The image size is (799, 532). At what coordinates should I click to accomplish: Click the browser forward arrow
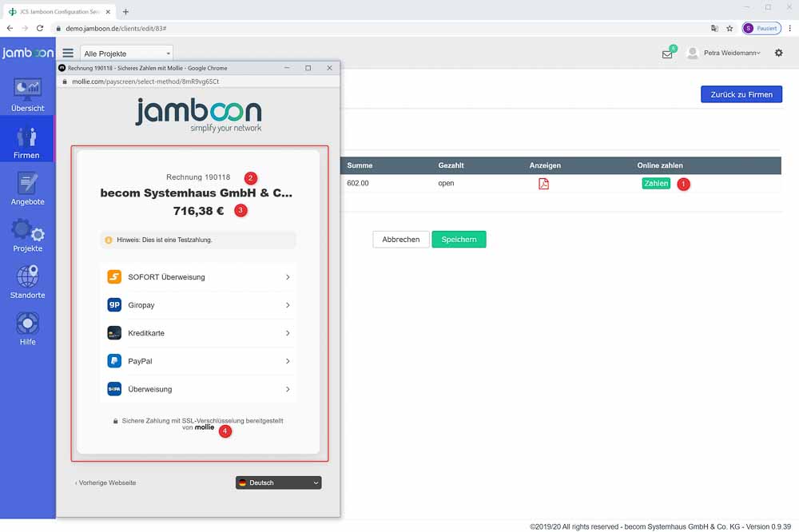click(25, 28)
